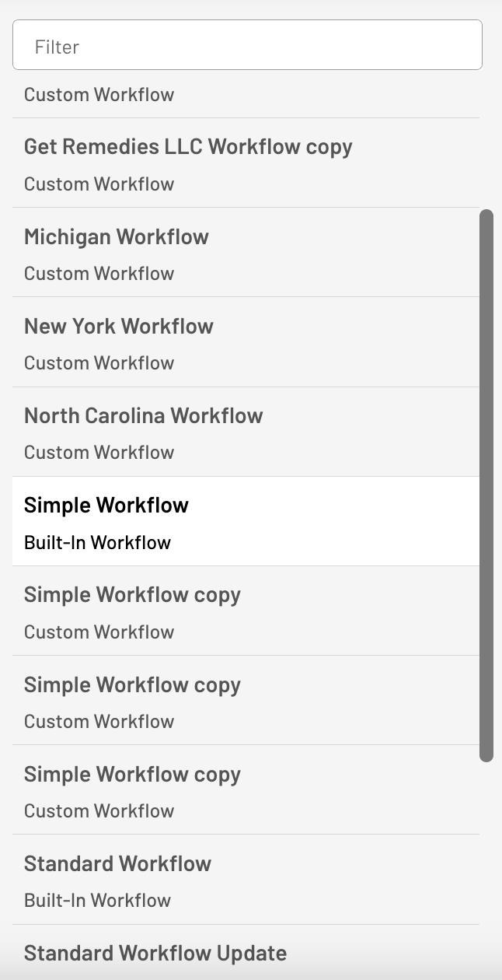Click Custom Workflow label under Michigan Workflow

click(99, 274)
